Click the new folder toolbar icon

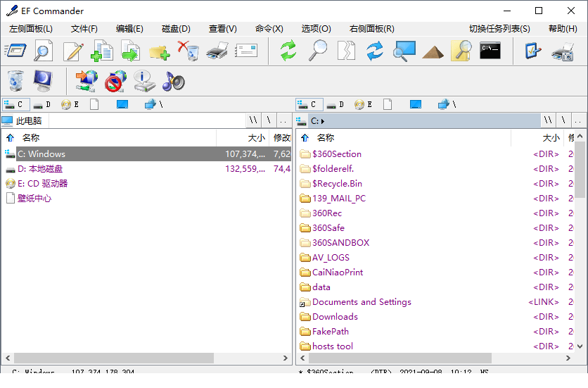(x=160, y=51)
